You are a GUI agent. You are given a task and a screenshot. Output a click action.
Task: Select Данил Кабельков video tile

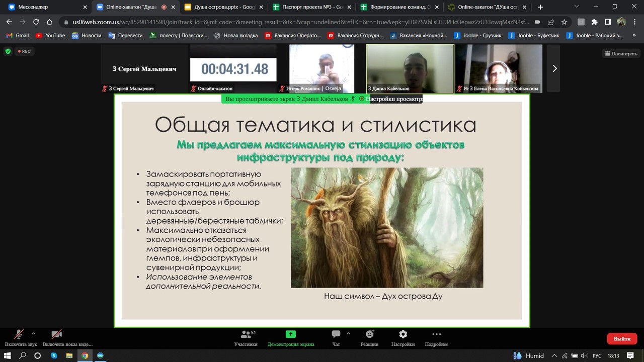click(x=410, y=68)
